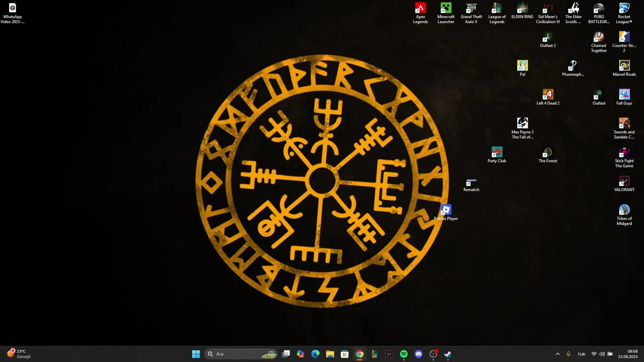644x362 pixels.
Task: Select the VALORANT desktop shortcut
Action: pyautogui.click(x=624, y=185)
